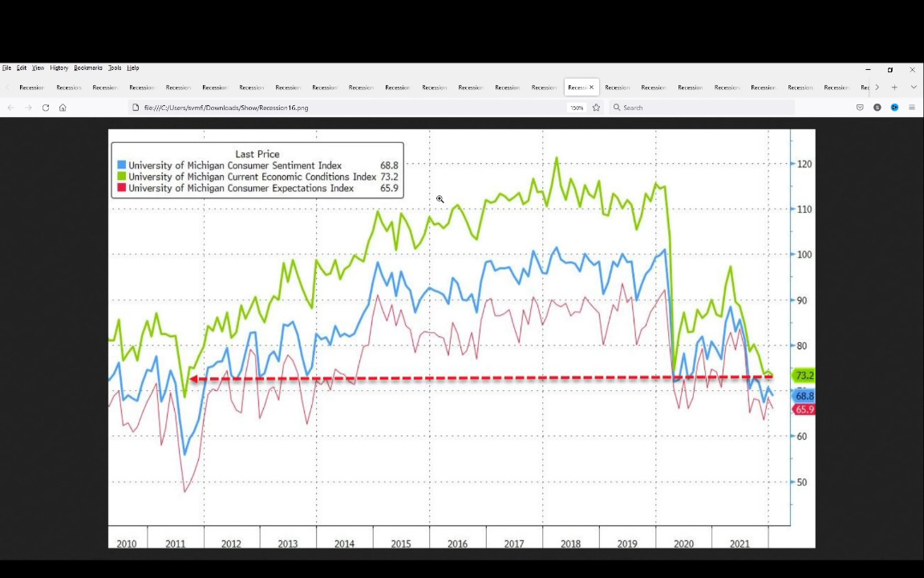
Task: Click the blue legend color square
Action: 121,165
